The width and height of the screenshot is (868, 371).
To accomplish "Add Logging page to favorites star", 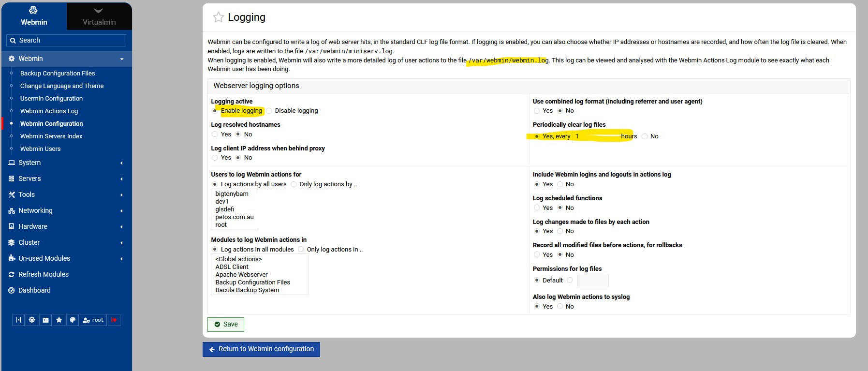I will click(219, 17).
